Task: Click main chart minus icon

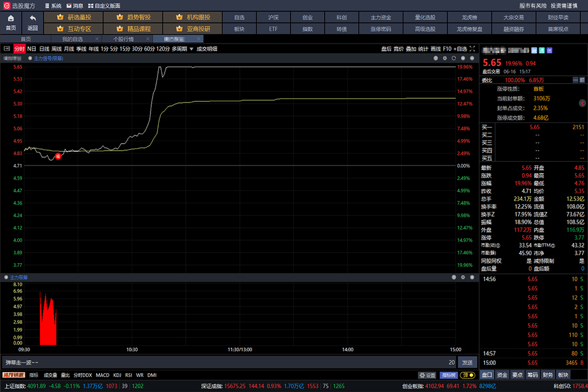Action: pyautogui.click(x=472, y=58)
